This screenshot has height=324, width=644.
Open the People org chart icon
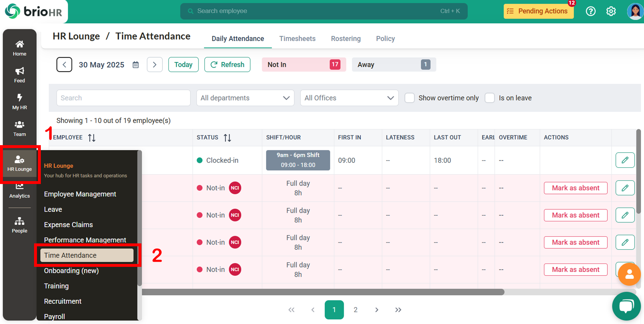(x=20, y=225)
